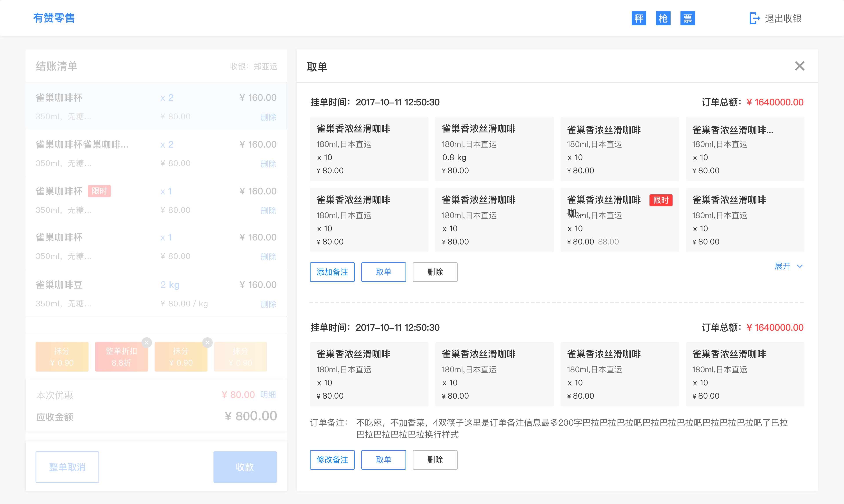Close the 取单 panel with X icon
844x504 pixels.
[799, 66]
